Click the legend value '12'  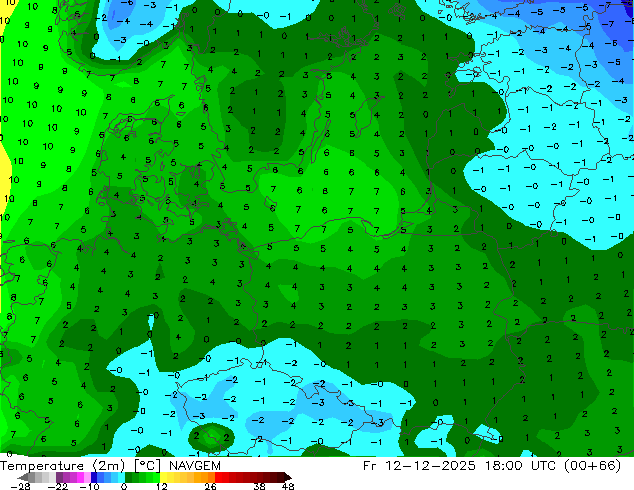point(162,486)
